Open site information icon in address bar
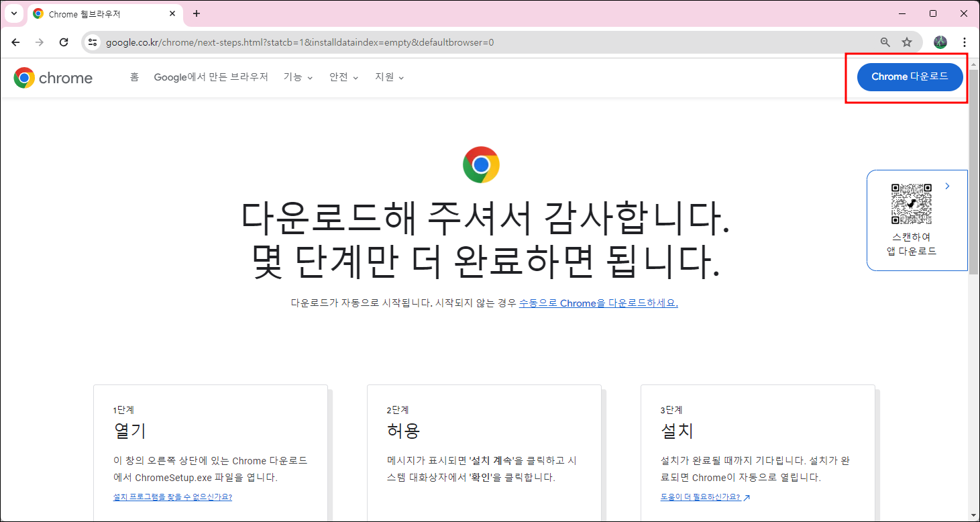 tap(93, 42)
